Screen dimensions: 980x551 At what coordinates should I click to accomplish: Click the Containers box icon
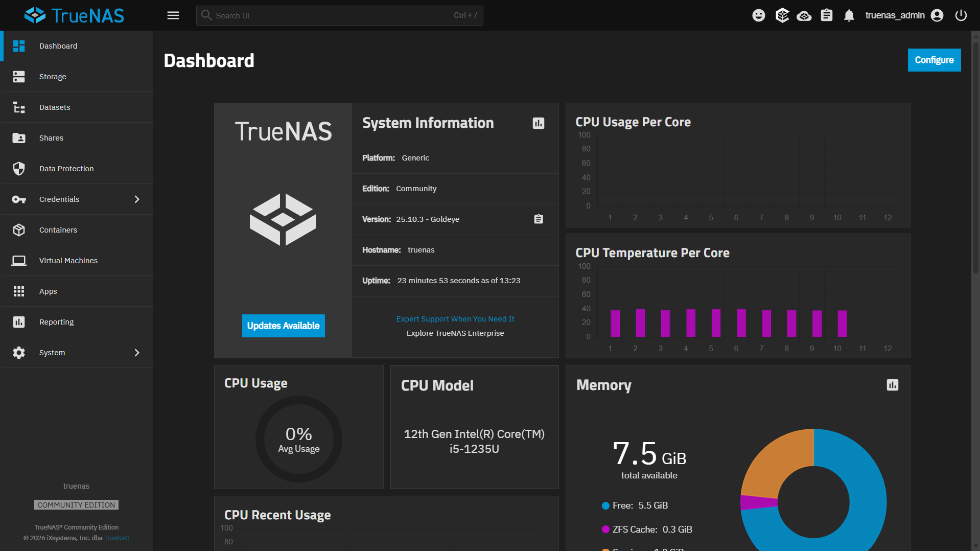pos(19,230)
